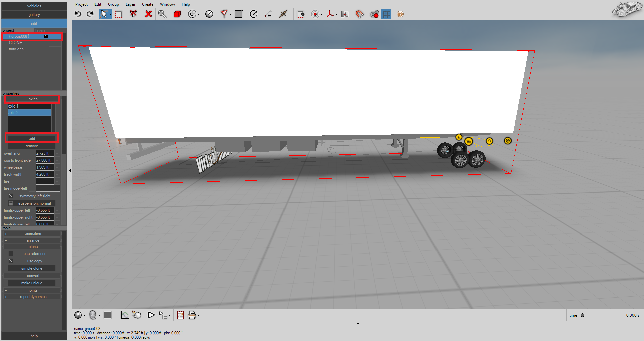Toggle symmetry left-right checkbox
This screenshot has width=644, height=341.
pos(11,196)
